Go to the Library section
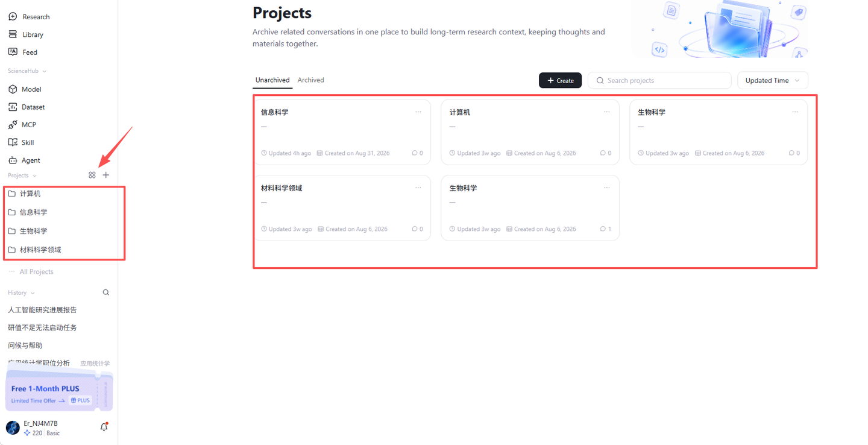Screen dimensions: 868x445 click(26, 34)
